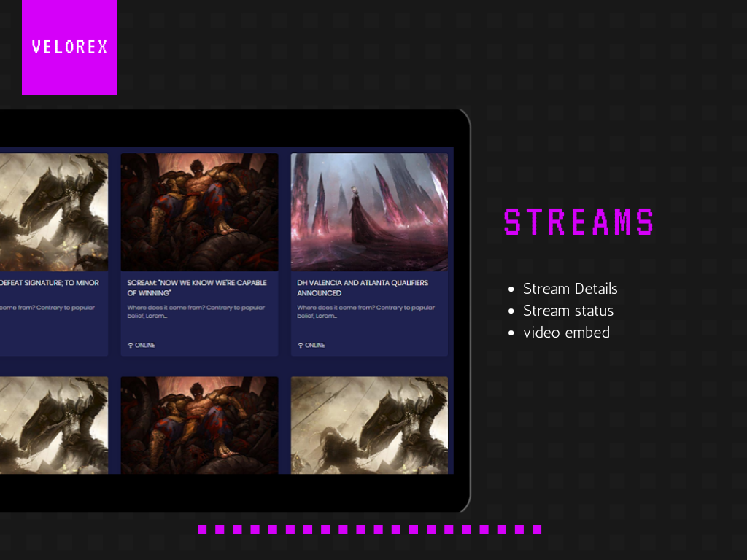747x560 pixels.
Task: Click the VELOREX logo block
Action: click(x=69, y=47)
